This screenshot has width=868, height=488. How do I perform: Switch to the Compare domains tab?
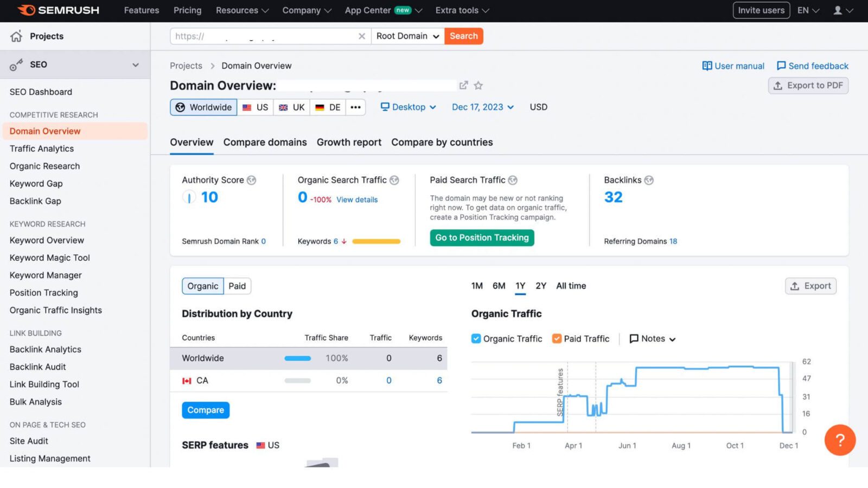pos(265,142)
